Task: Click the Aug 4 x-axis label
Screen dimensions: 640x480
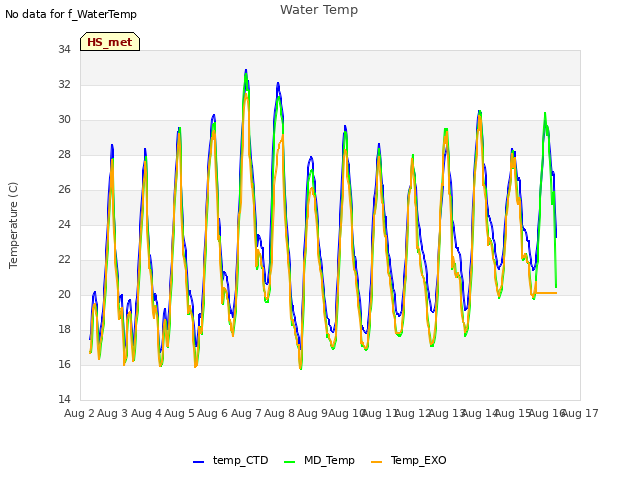Action: pyautogui.click(x=146, y=413)
